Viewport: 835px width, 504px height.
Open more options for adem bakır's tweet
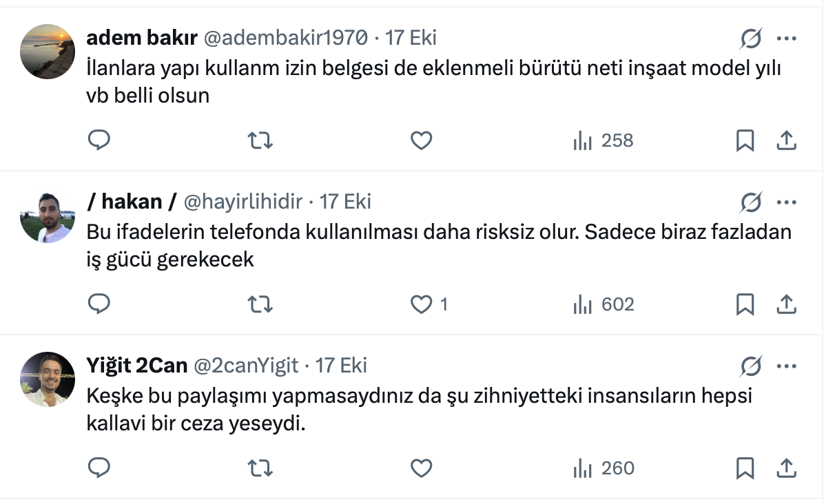(786, 39)
